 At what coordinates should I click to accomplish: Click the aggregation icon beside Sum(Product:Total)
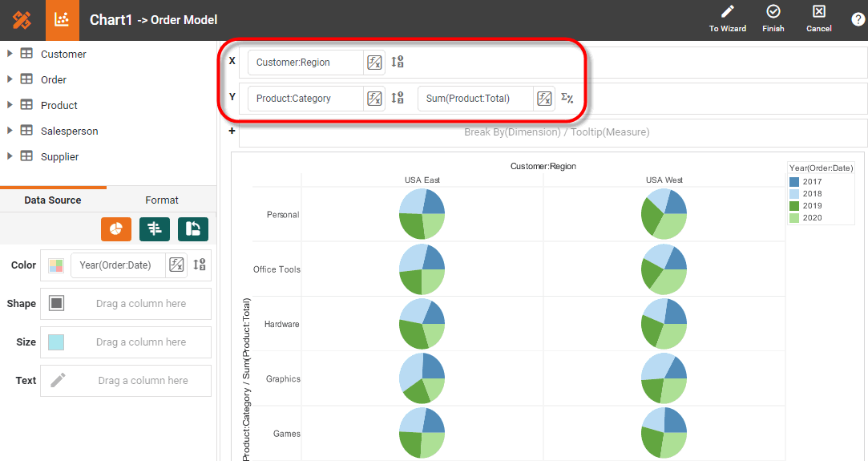567,99
